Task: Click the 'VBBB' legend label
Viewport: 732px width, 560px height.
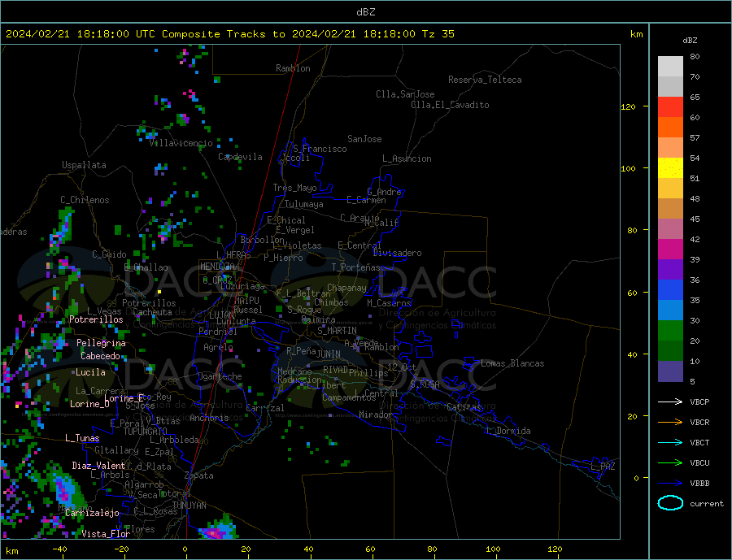Action: [x=699, y=484]
